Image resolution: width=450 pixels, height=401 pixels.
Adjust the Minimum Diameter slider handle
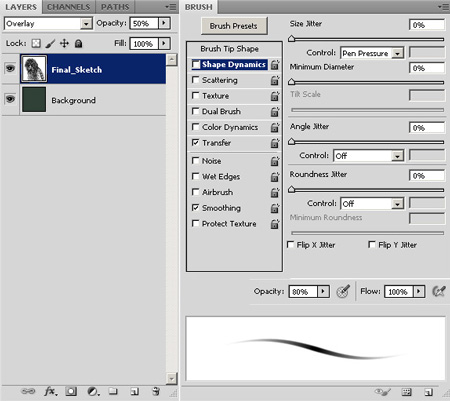(x=292, y=82)
